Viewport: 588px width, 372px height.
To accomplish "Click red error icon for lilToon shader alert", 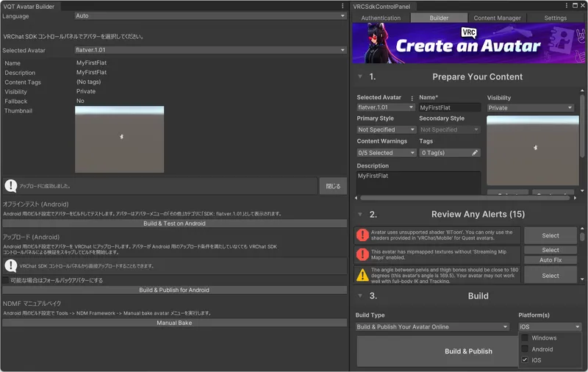I will click(x=362, y=235).
